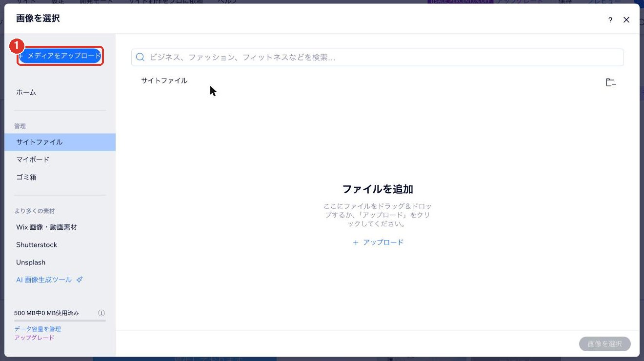Image resolution: width=644 pixels, height=361 pixels.
Task: Open the データ容量を管理 link
Action: tap(38, 329)
